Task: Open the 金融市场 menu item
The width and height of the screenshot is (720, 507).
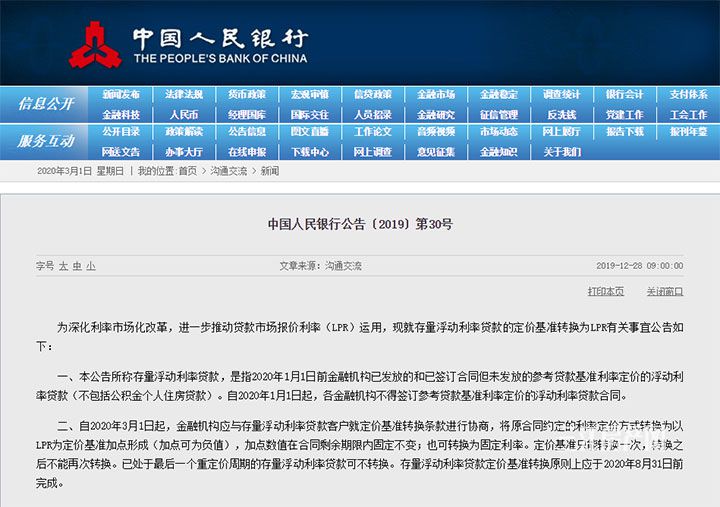Action: point(436,95)
